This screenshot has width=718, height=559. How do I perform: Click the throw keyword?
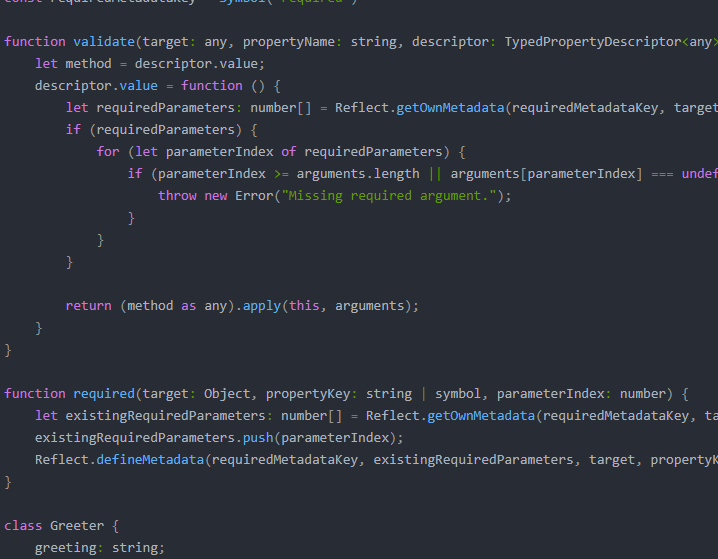(177, 195)
